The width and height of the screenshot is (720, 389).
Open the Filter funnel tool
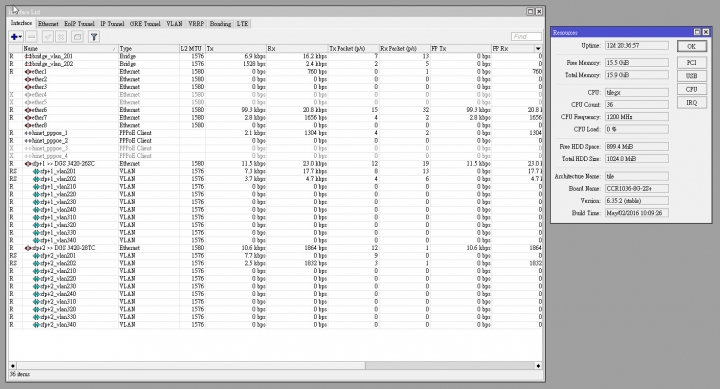tap(94, 37)
